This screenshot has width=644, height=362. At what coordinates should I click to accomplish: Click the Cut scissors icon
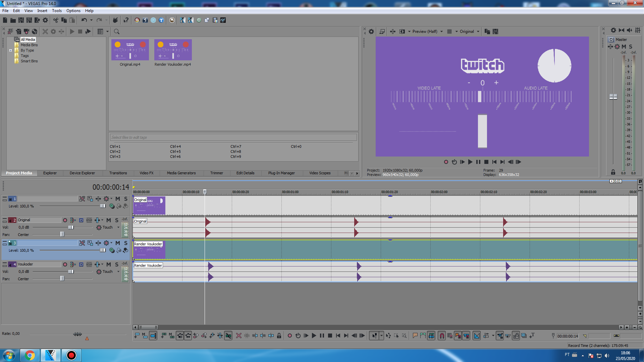(56, 20)
